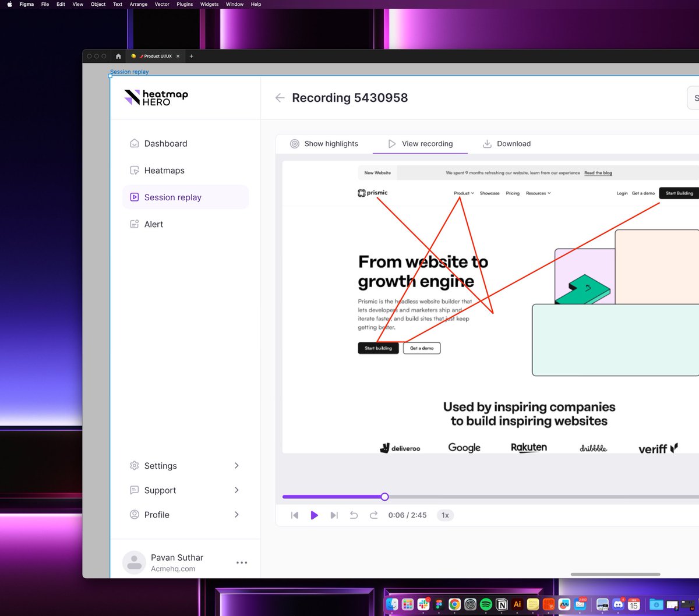Image resolution: width=699 pixels, height=616 pixels.
Task: Open Dashboard in the sidebar
Action: (185, 143)
